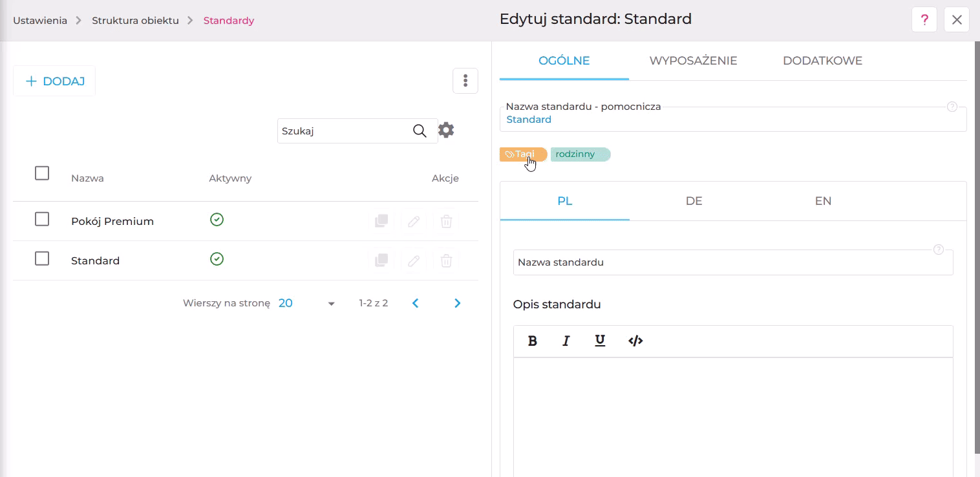Switch to the EN language tab
Screen dimensions: 980x477
click(x=823, y=201)
